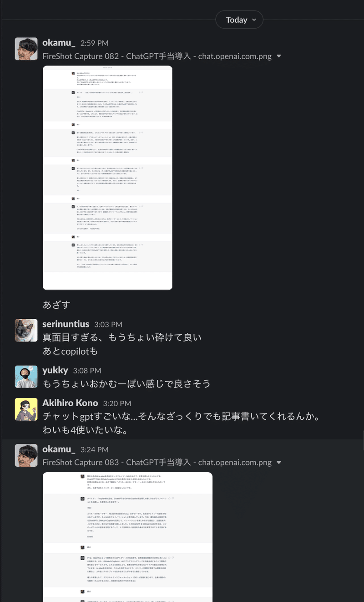
Task: Open serinuntius user profile by name
Action: click(66, 324)
